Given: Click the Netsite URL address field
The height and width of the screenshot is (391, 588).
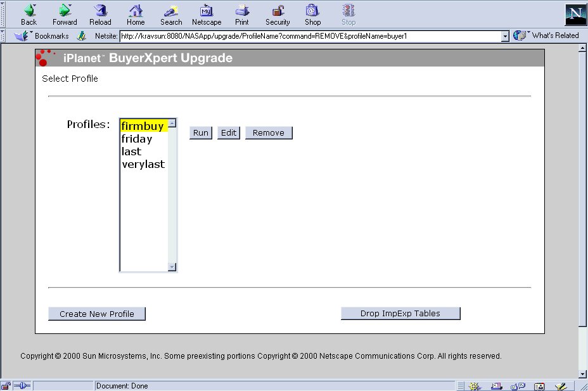Looking at the screenshot, I should (x=310, y=36).
